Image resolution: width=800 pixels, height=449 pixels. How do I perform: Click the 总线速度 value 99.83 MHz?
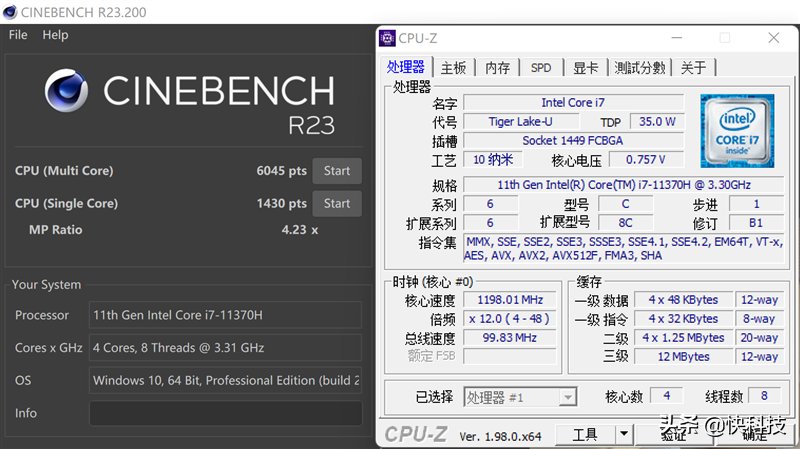510,338
